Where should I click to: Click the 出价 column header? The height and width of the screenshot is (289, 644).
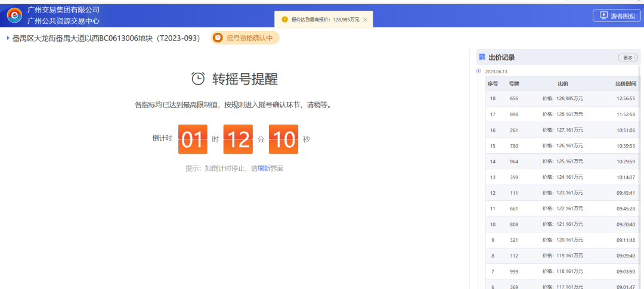tap(563, 84)
